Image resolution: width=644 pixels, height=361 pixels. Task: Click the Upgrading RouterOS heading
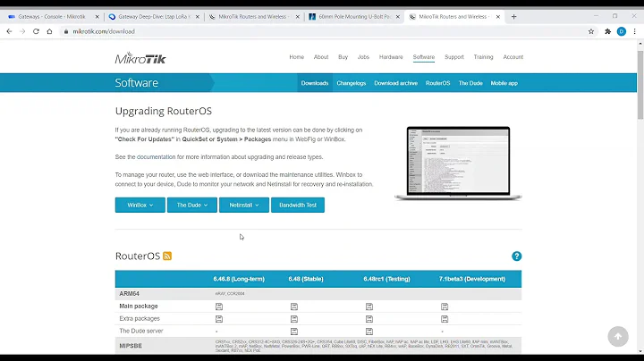164,111
